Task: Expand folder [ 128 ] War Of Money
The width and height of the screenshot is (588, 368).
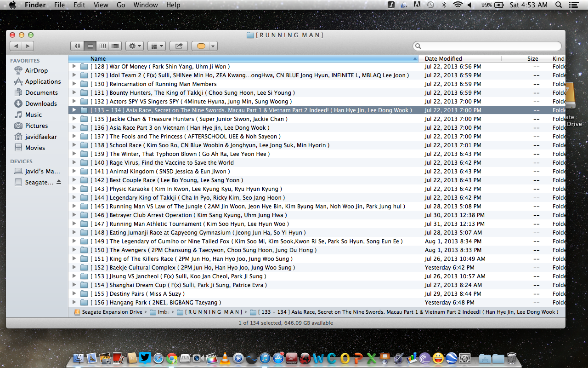Action: (x=74, y=66)
